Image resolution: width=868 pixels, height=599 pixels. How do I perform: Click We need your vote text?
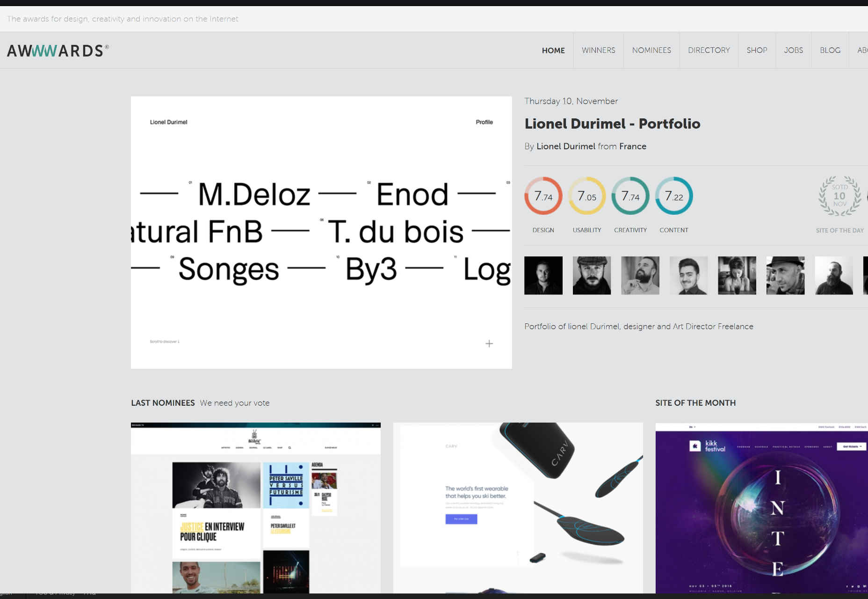pyautogui.click(x=235, y=403)
